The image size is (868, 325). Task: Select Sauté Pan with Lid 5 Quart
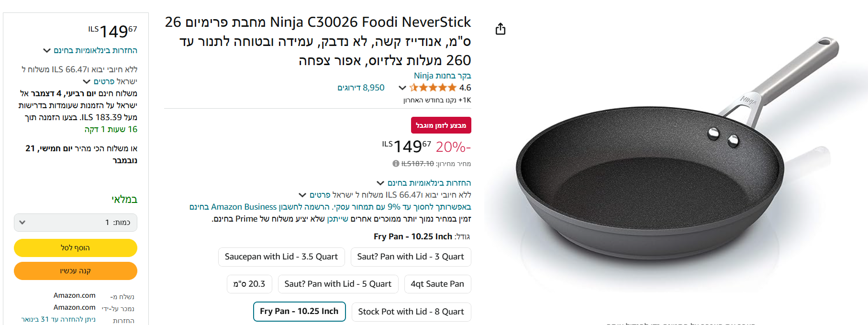(338, 284)
